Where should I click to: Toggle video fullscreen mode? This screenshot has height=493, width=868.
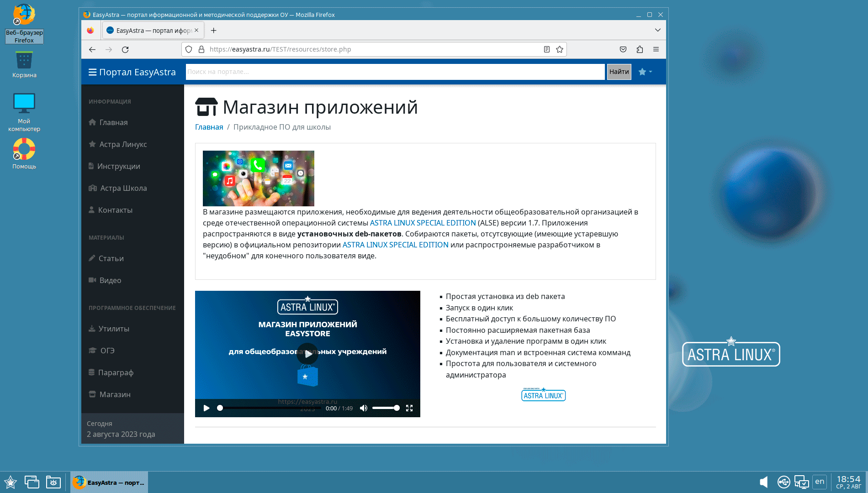coord(409,408)
